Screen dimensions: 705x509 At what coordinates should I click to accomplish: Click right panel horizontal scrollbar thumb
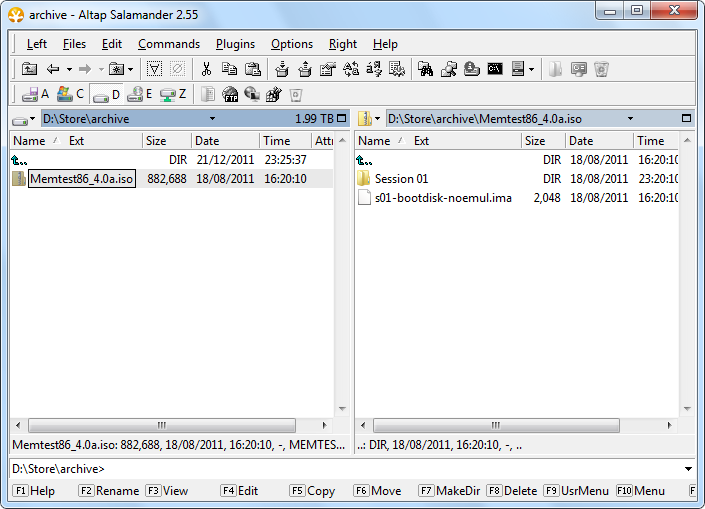pyautogui.click(x=496, y=425)
